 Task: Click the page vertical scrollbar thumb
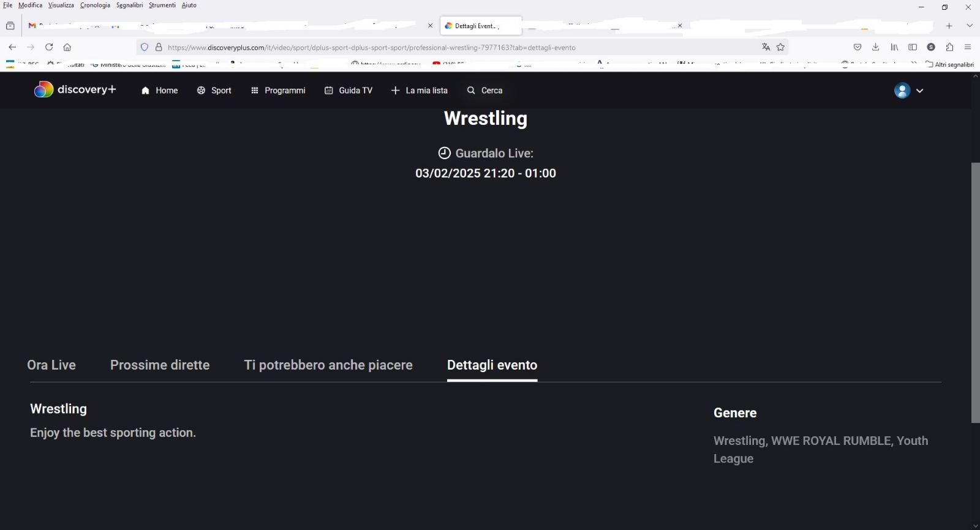coord(975,293)
